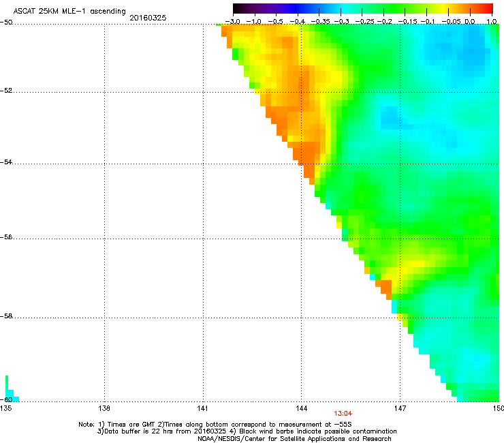The height and width of the screenshot is (443, 504).
Task: Click the red time label '13:04'
Action: pos(343,414)
